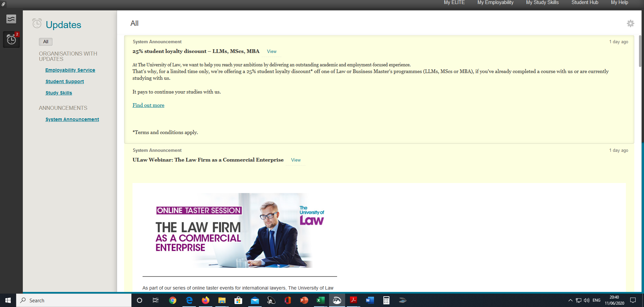The width and height of the screenshot is (644, 307).
Task: Open the notification settings gear icon
Action: [631, 23]
